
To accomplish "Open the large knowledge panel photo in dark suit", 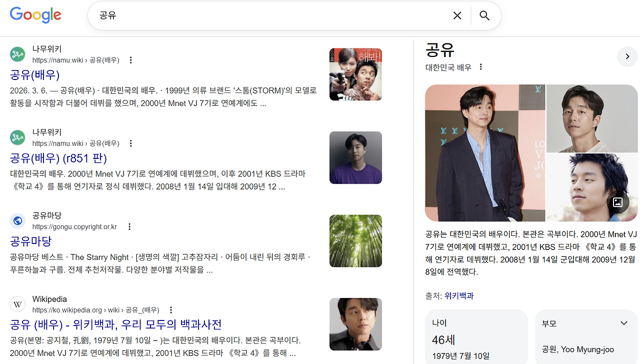I will [485, 153].
